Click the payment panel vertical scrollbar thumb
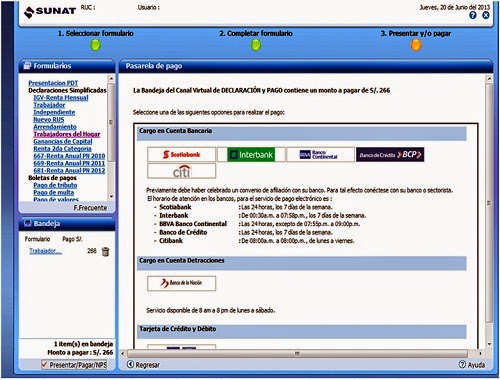The height and width of the screenshot is (380, 500). coord(489,203)
